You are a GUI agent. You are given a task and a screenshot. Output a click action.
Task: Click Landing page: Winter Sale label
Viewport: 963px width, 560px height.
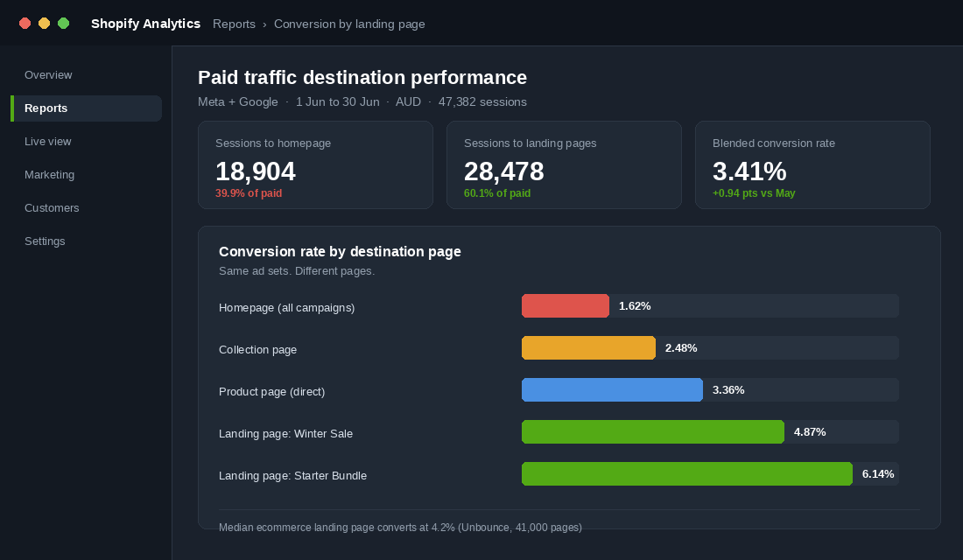coord(285,433)
